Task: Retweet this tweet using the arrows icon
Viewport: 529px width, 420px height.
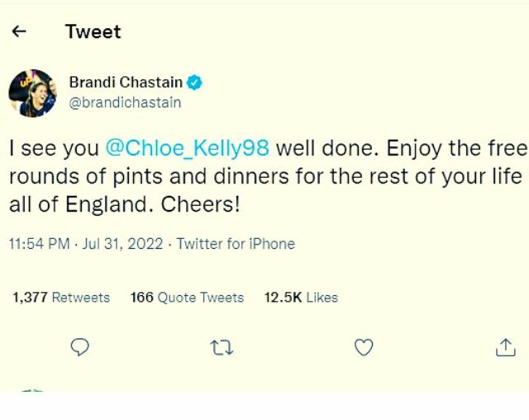Action: 222,348
